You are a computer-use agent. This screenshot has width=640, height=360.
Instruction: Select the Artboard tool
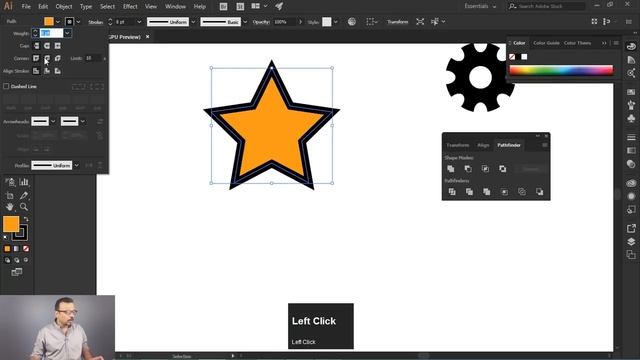point(10,196)
